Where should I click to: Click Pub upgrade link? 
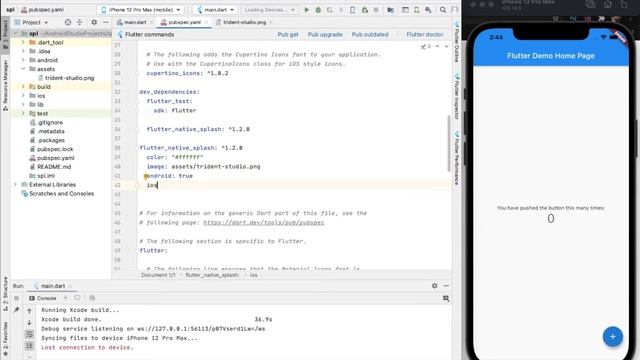tap(325, 35)
